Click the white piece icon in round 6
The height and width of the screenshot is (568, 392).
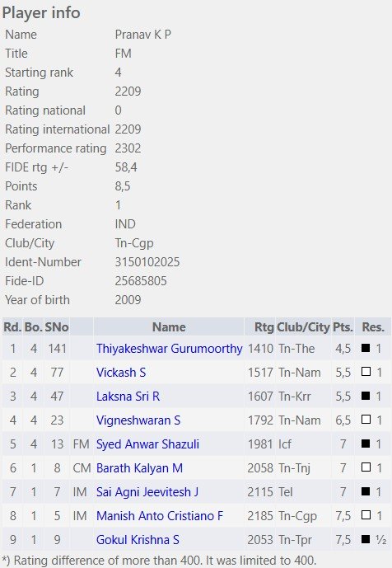click(x=366, y=467)
